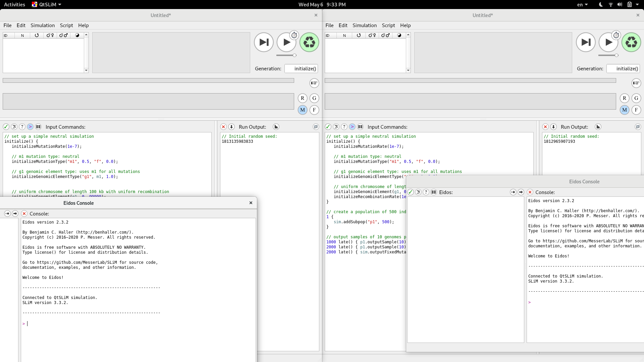Screen dimensions: 644x362
Task: Click the graph icon beside Run Output
Action: (x=276, y=127)
